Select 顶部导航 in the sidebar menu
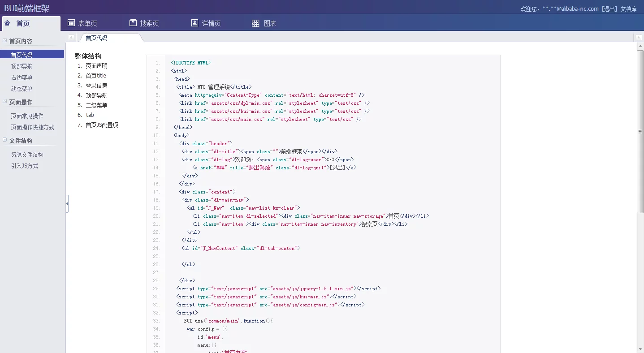 (22, 66)
